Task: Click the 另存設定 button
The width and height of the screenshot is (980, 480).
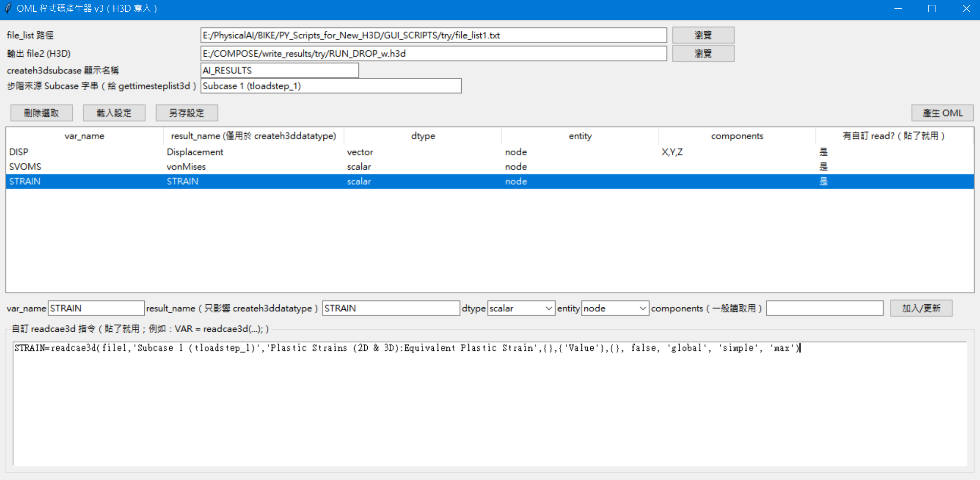Action: 186,113
